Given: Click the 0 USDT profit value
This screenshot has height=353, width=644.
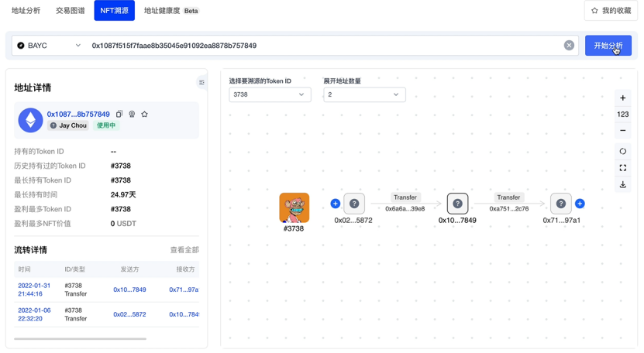Looking at the screenshot, I should coord(123,224).
